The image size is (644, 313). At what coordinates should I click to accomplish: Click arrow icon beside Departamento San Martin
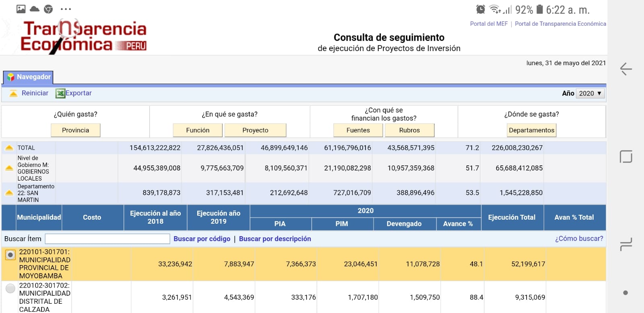coord(9,193)
